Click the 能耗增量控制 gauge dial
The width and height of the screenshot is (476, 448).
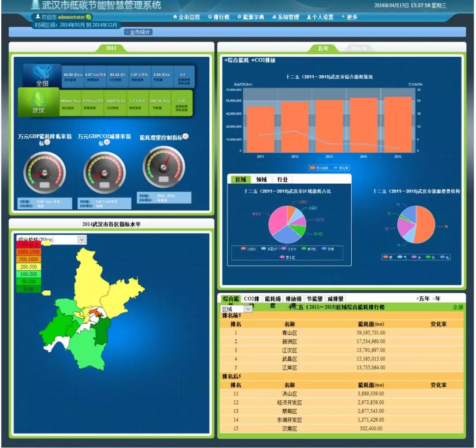click(x=164, y=167)
